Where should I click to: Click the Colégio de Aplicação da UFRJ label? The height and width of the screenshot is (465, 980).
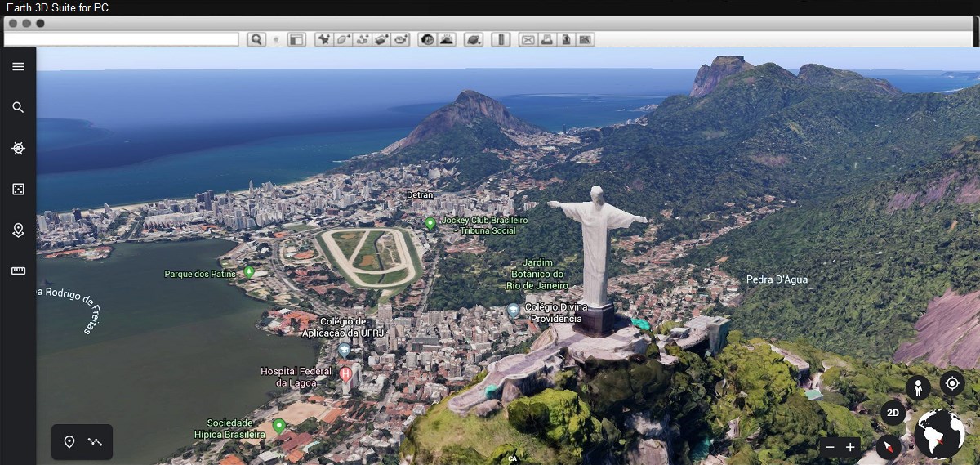pos(344,327)
